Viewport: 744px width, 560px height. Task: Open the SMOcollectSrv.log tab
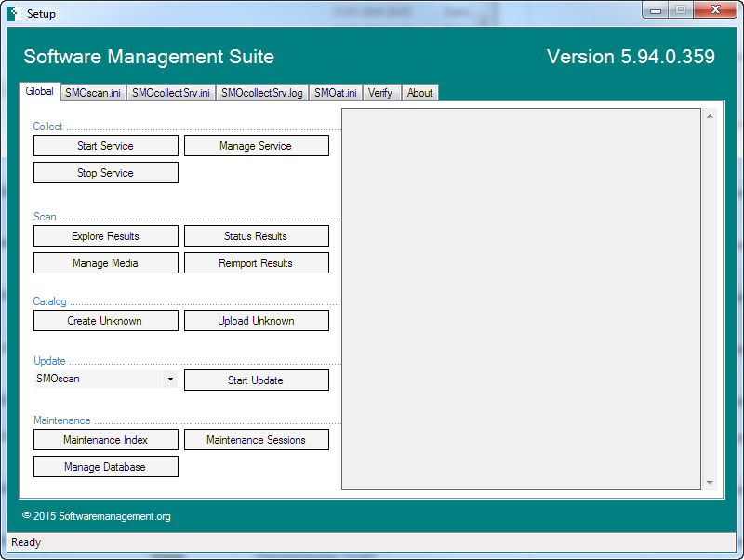coord(262,93)
